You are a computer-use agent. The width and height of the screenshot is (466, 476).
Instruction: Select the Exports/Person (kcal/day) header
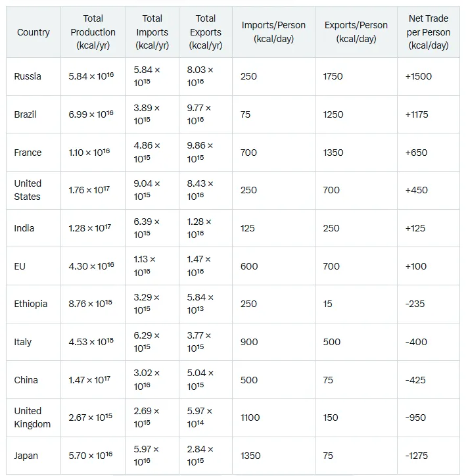[356, 32]
